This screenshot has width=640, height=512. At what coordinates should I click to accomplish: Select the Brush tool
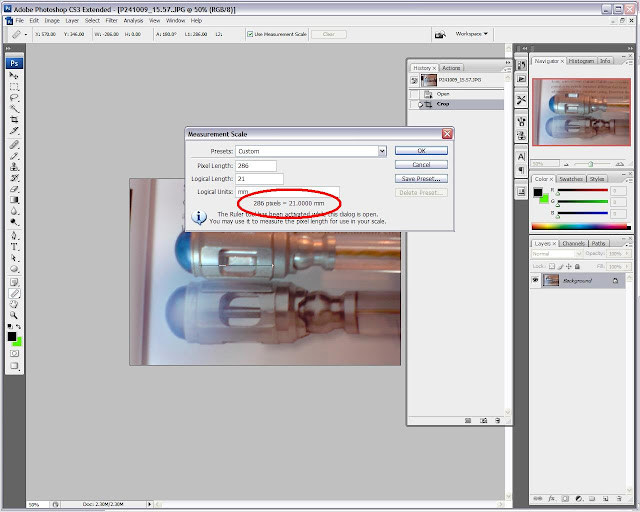[14, 156]
